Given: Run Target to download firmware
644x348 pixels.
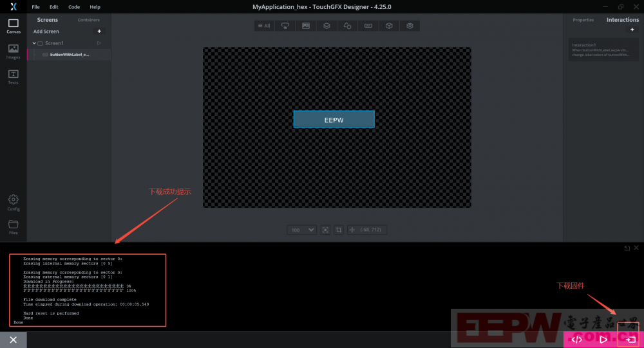Looking at the screenshot, I should point(630,340).
